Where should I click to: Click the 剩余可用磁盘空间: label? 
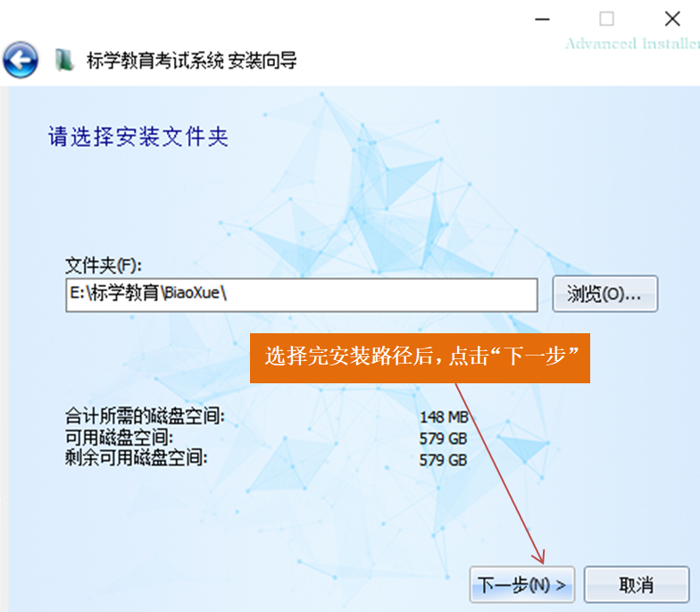point(136,457)
